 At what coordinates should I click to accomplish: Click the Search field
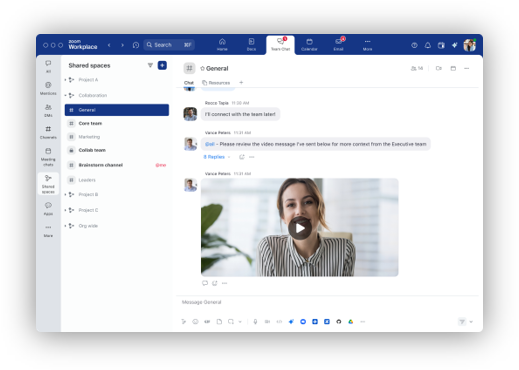tap(169, 45)
